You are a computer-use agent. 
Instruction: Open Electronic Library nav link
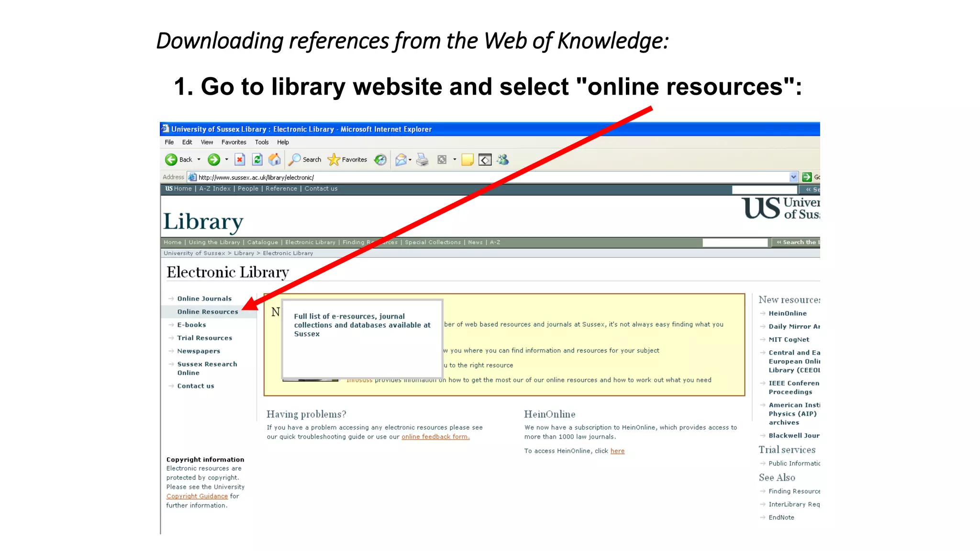point(311,242)
